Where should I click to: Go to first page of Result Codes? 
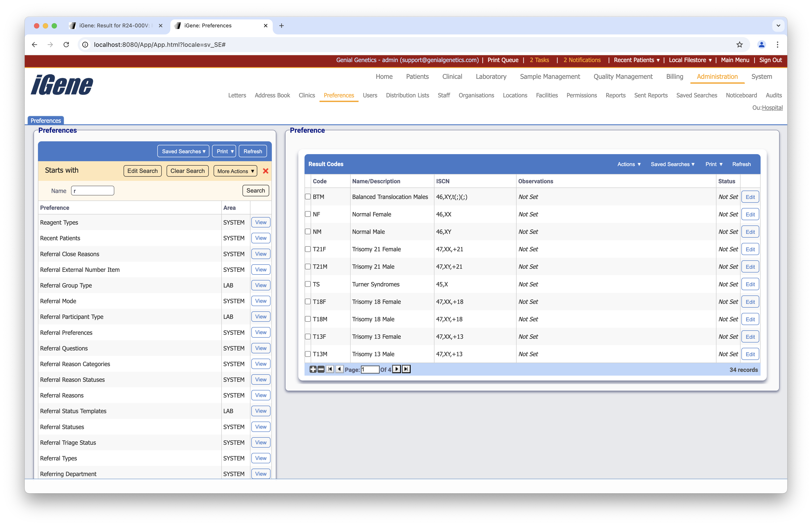330,369
